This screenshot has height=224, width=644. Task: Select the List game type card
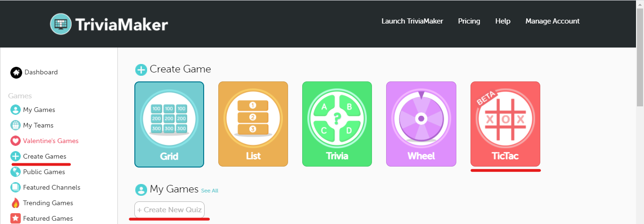[253, 124]
